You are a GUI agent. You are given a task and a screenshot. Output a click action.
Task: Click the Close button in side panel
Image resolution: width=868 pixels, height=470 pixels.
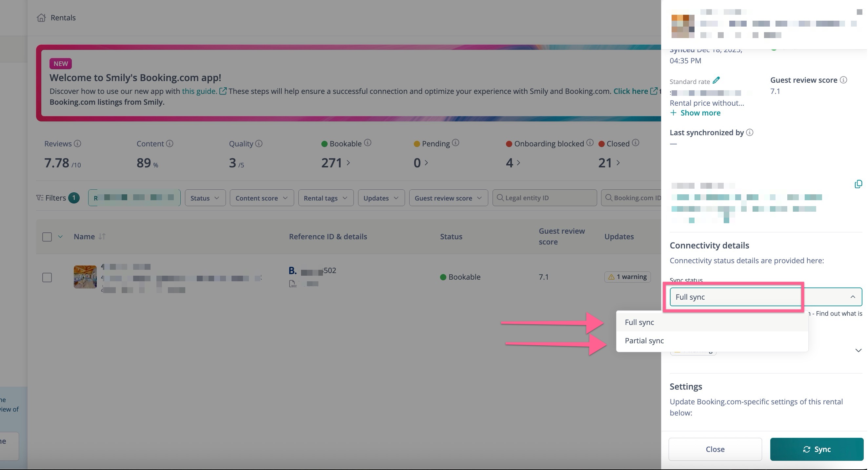point(715,449)
